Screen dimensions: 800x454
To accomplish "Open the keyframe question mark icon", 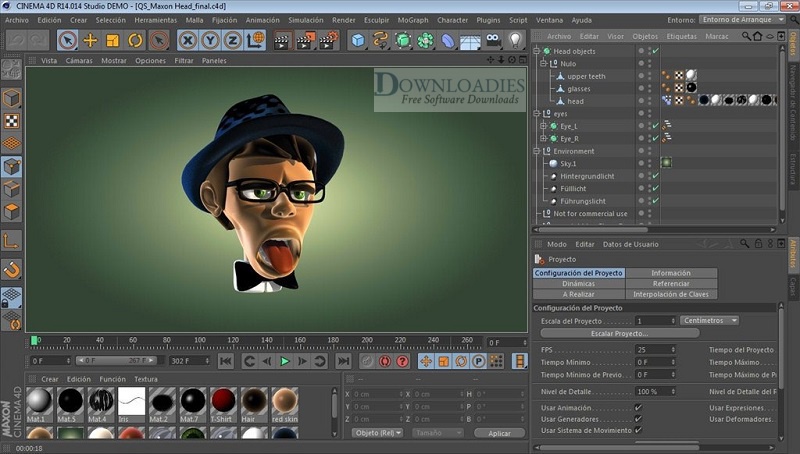I will [403, 361].
